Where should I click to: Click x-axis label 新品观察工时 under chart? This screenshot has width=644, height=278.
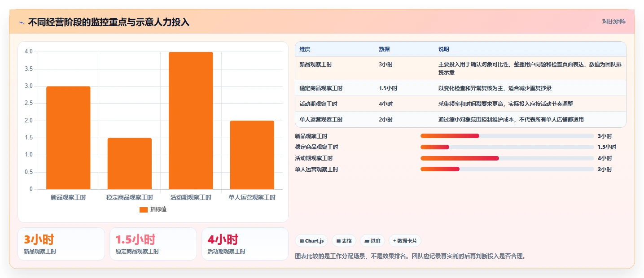68,197
